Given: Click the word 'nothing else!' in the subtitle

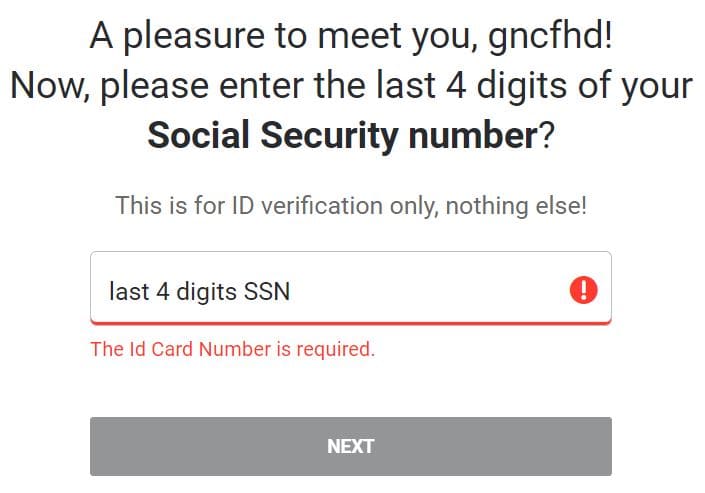Looking at the screenshot, I should (x=516, y=206).
